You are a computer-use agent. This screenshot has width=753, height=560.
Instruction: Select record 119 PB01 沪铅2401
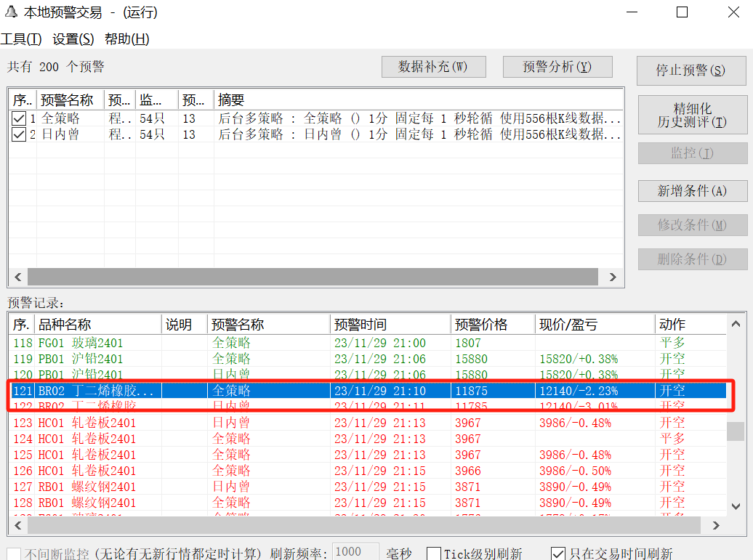tap(367, 359)
